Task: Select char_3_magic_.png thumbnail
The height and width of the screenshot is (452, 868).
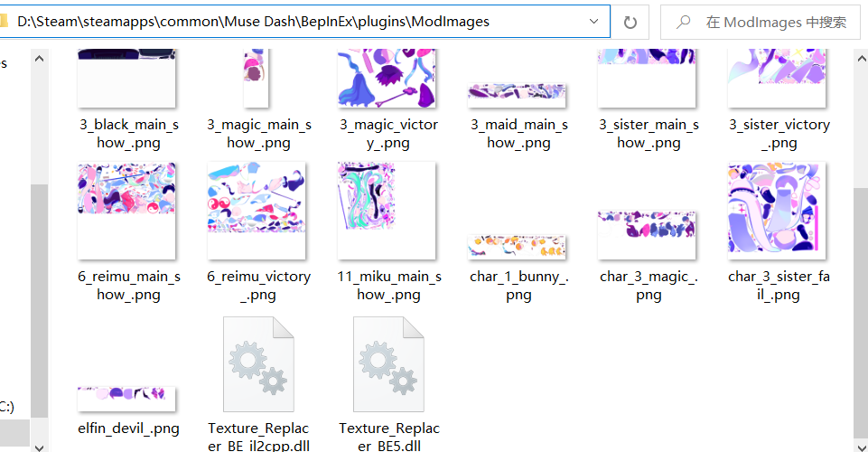Action: click(x=647, y=235)
